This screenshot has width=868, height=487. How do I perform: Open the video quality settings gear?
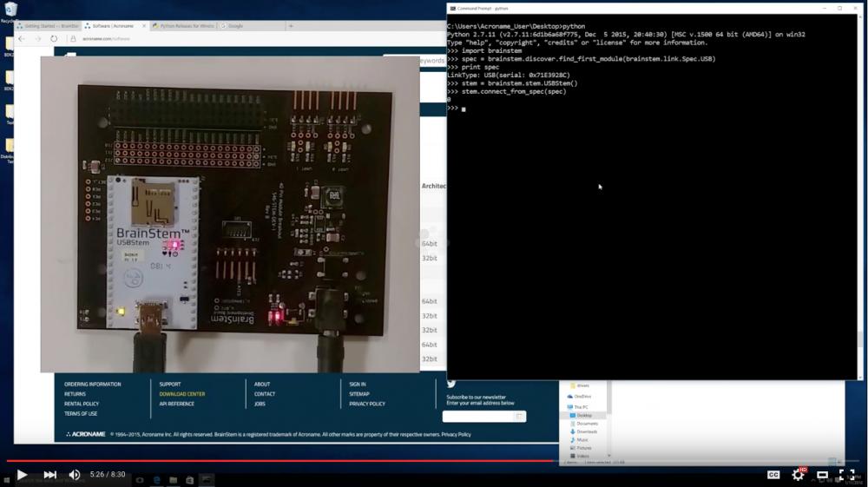click(798, 475)
